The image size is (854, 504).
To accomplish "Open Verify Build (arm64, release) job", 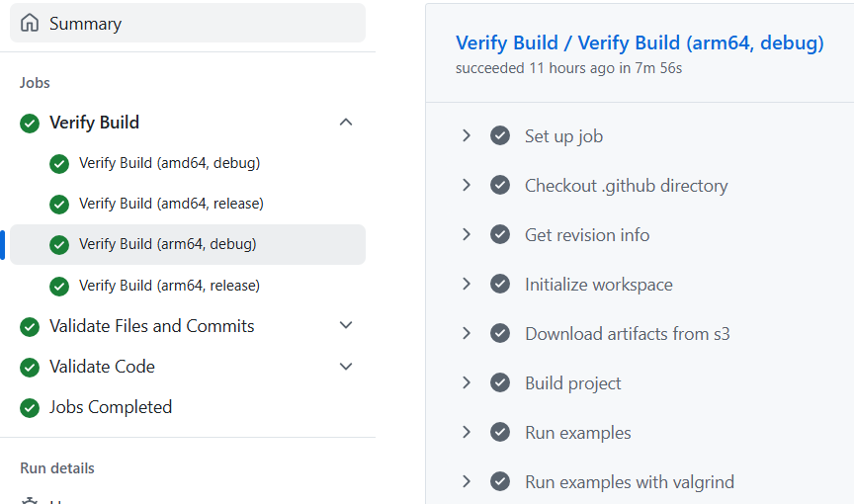I will 169,286.
